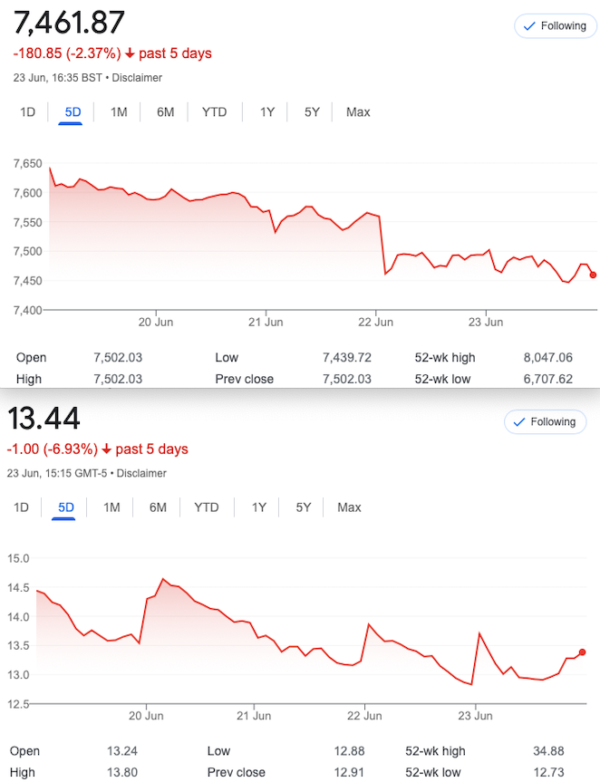Image resolution: width=600 pixels, height=782 pixels.
Task: Show YTD range on bottom chart
Action: pyautogui.click(x=206, y=508)
